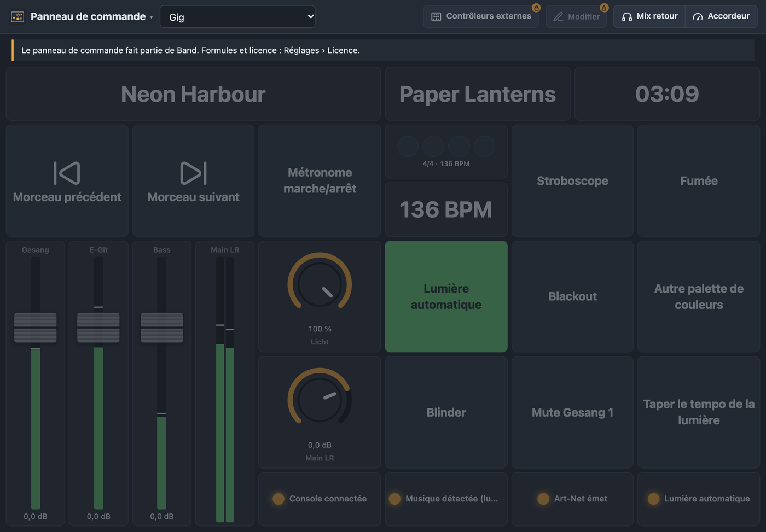Click the next track skip-forward icon
Image resolution: width=766 pixels, height=532 pixels.
(x=194, y=173)
